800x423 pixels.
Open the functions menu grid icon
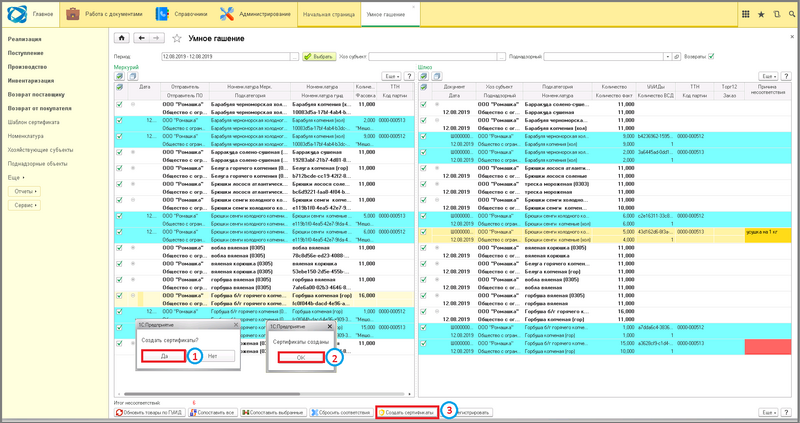[745, 14]
